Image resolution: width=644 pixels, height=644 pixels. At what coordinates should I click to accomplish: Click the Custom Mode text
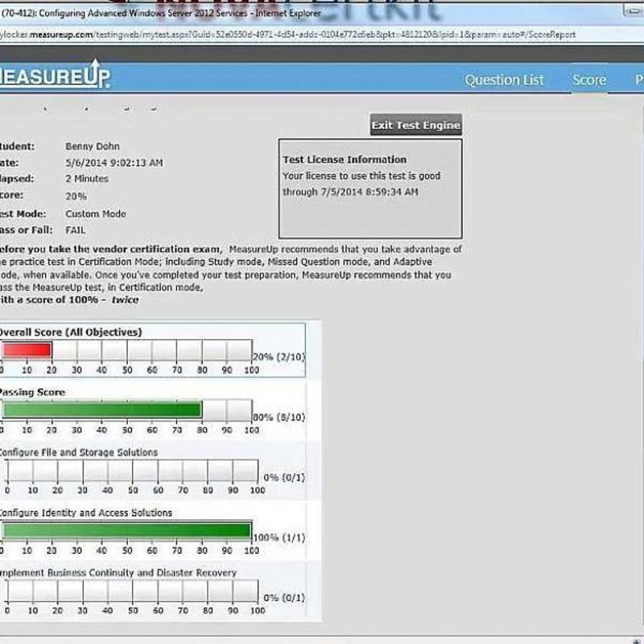pyautogui.click(x=96, y=214)
